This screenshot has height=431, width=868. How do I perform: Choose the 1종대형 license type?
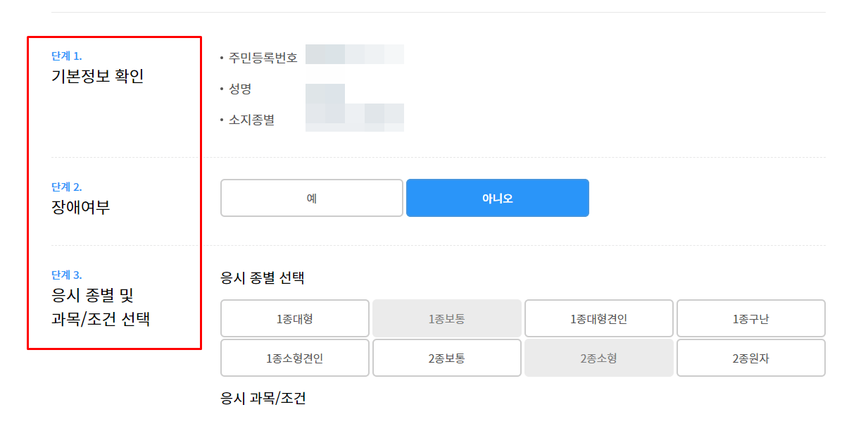pyautogui.click(x=294, y=318)
